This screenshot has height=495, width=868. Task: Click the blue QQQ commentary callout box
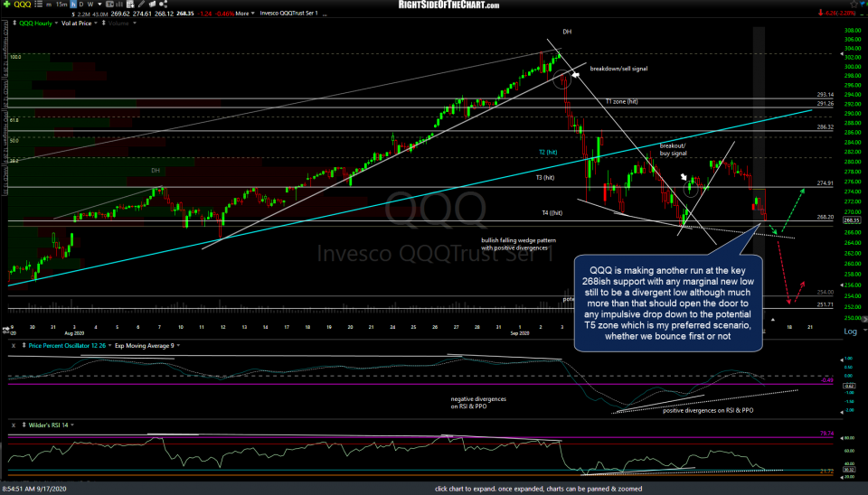tap(668, 304)
